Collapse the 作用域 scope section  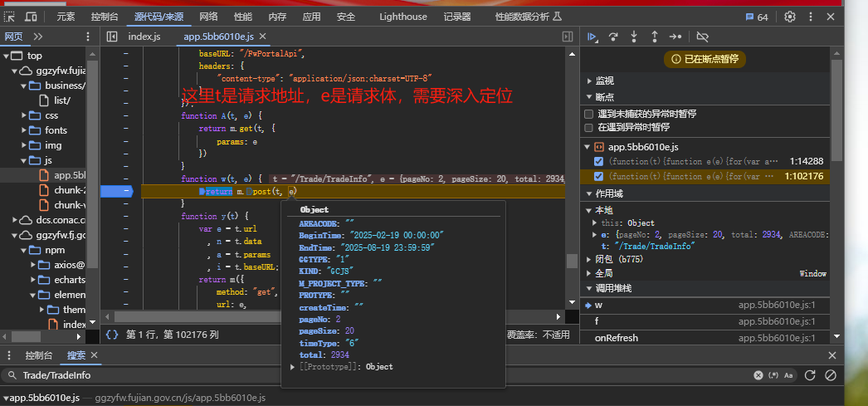[x=589, y=193]
